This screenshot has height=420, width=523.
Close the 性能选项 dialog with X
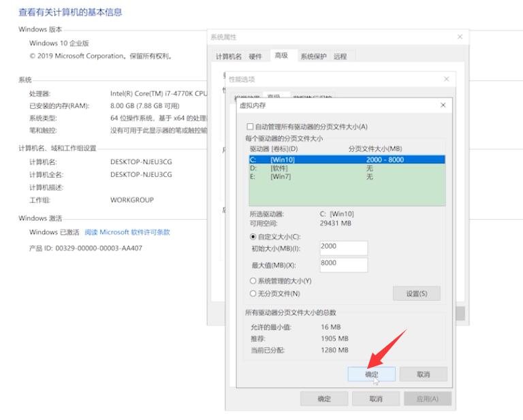(x=446, y=79)
